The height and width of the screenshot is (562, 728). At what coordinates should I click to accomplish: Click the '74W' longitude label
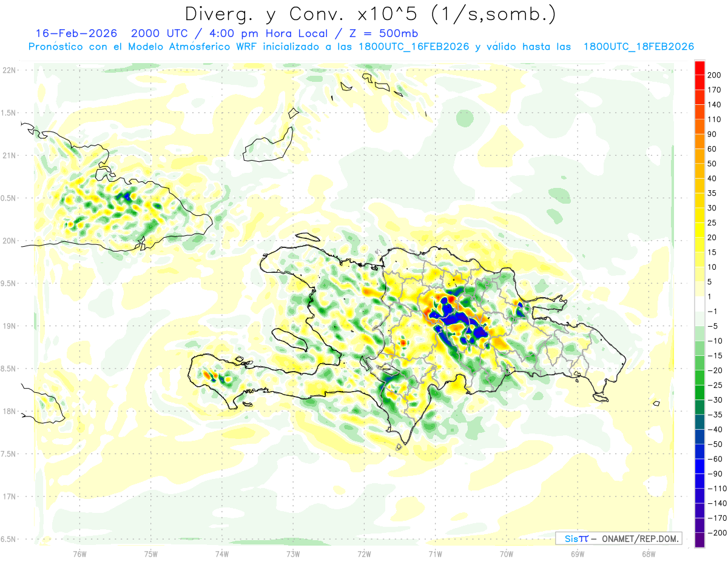click(x=222, y=554)
